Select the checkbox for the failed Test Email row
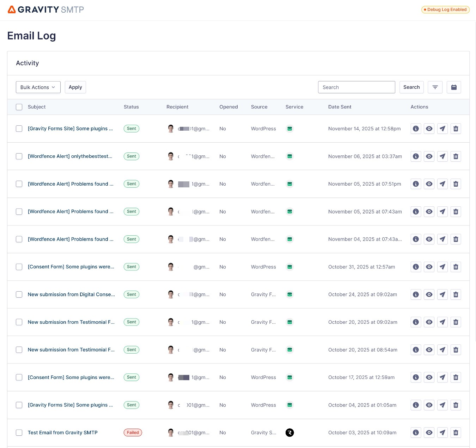Screen dimensions: 476x448 19,433
